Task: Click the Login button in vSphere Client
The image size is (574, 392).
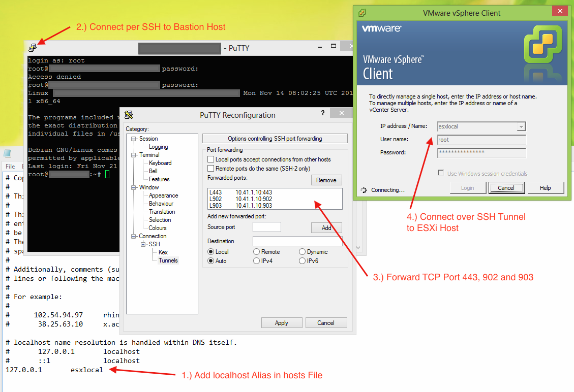Action: 467,188
